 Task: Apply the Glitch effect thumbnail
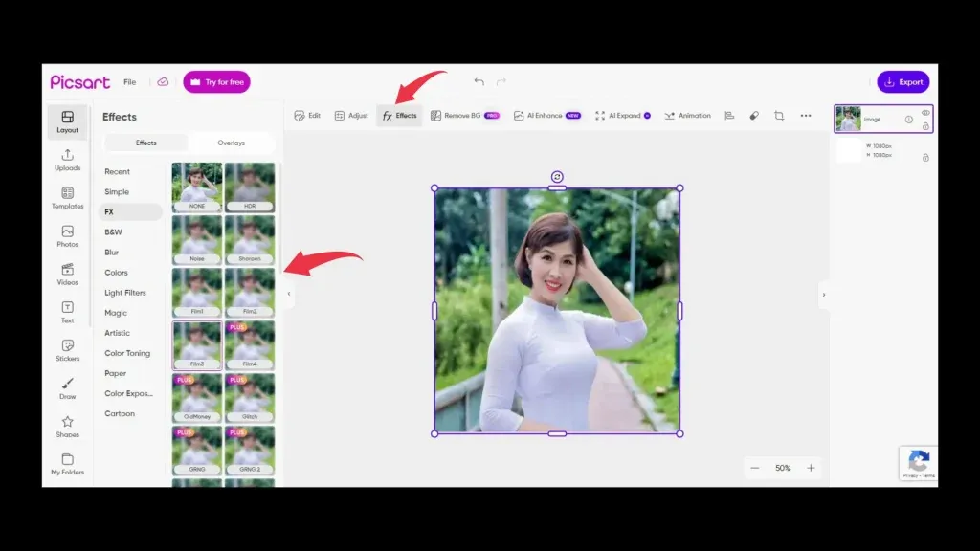pyautogui.click(x=250, y=398)
